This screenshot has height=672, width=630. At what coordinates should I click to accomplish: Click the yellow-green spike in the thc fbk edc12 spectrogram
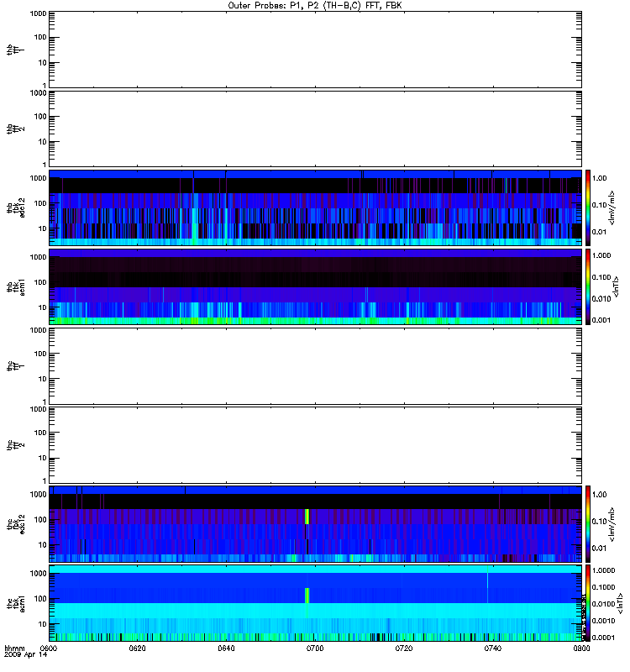pyautogui.click(x=307, y=517)
